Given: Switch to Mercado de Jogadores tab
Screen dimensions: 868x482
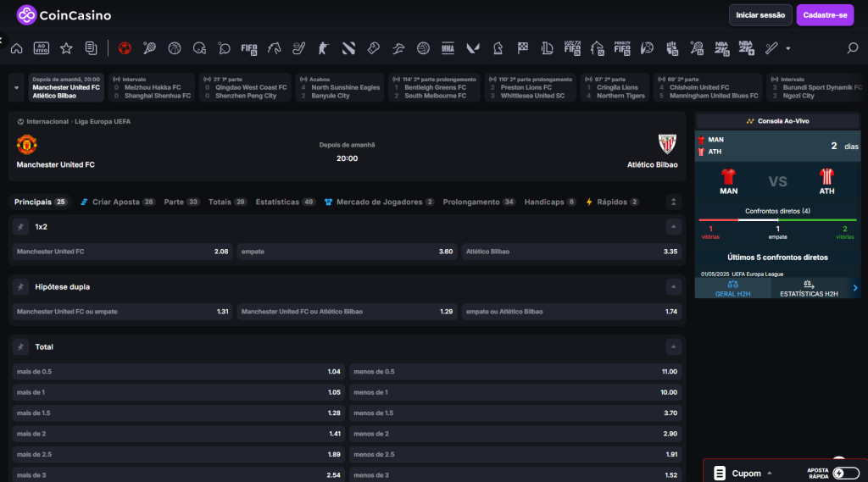Looking at the screenshot, I should pyautogui.click(x=379, y=202).
